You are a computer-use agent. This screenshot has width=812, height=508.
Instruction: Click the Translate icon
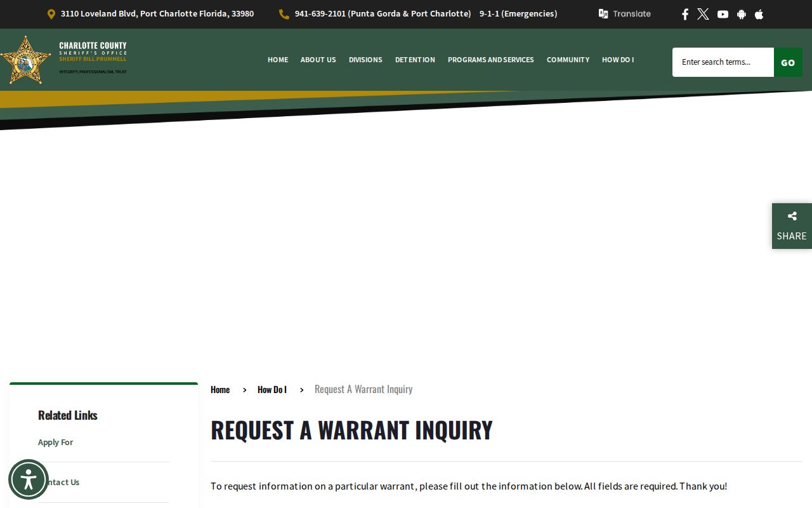[603, 13]
